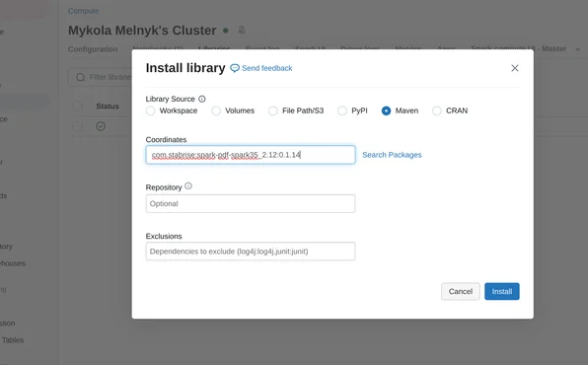Viewport: 588px width, 365px height.
Task: Click the Install button
Action: (502, 291)
